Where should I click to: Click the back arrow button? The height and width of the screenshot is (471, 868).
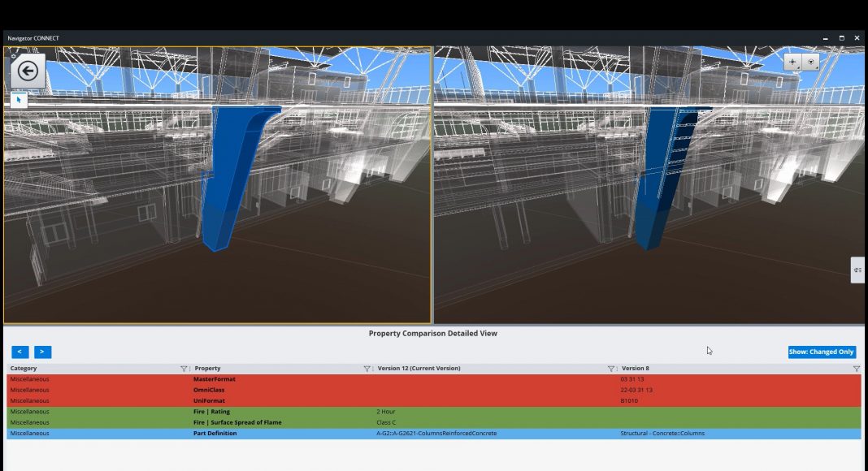click(x=28, y=71)
